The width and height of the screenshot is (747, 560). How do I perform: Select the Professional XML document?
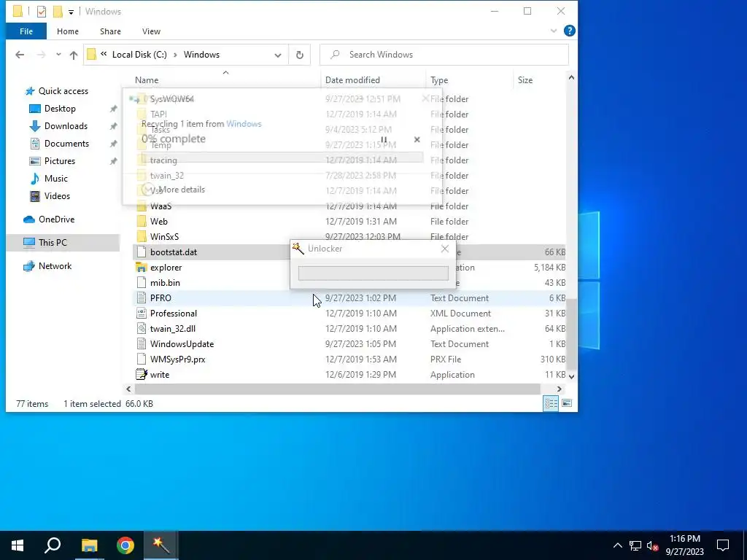[x=174, y=314]
